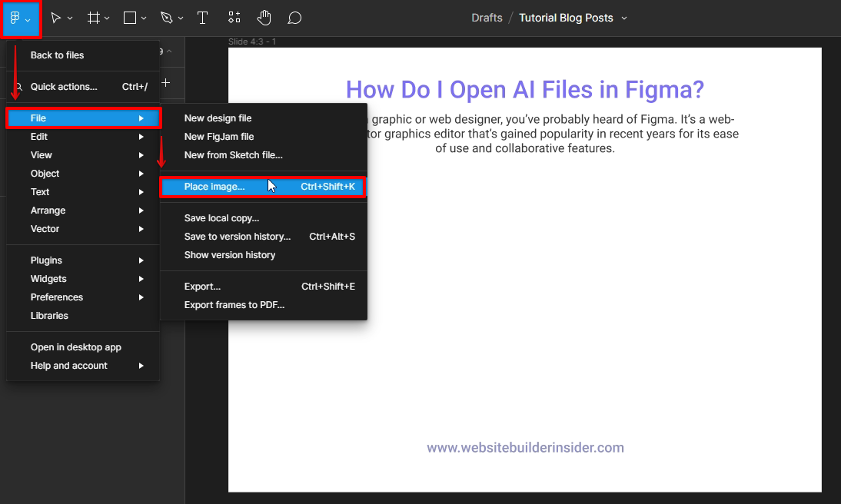The image size is (841, 504).
Task: Click Save local copy menu entry
Action: [221, 218]
